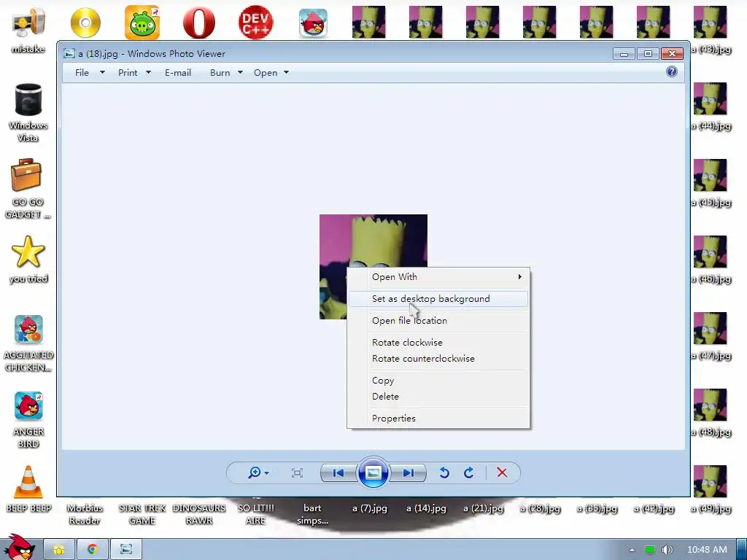Start the slide show with center button
The width and height of the screenshot is (747, 560).
point(373,472)
